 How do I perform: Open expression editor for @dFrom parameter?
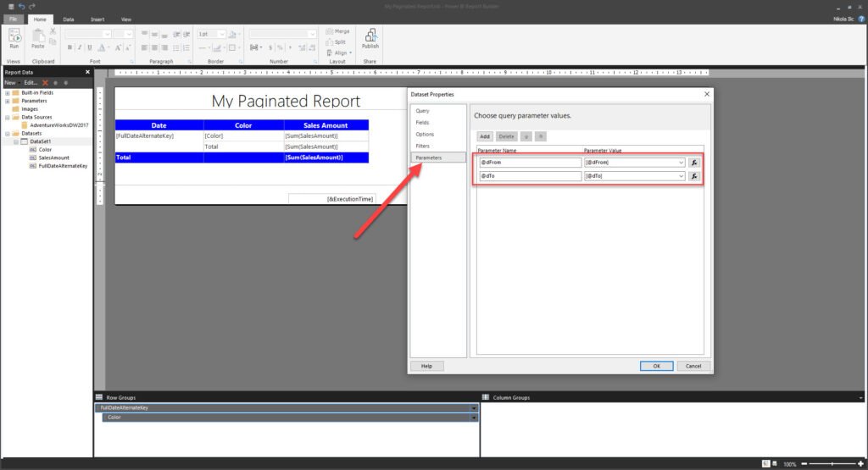click(694, 163)
